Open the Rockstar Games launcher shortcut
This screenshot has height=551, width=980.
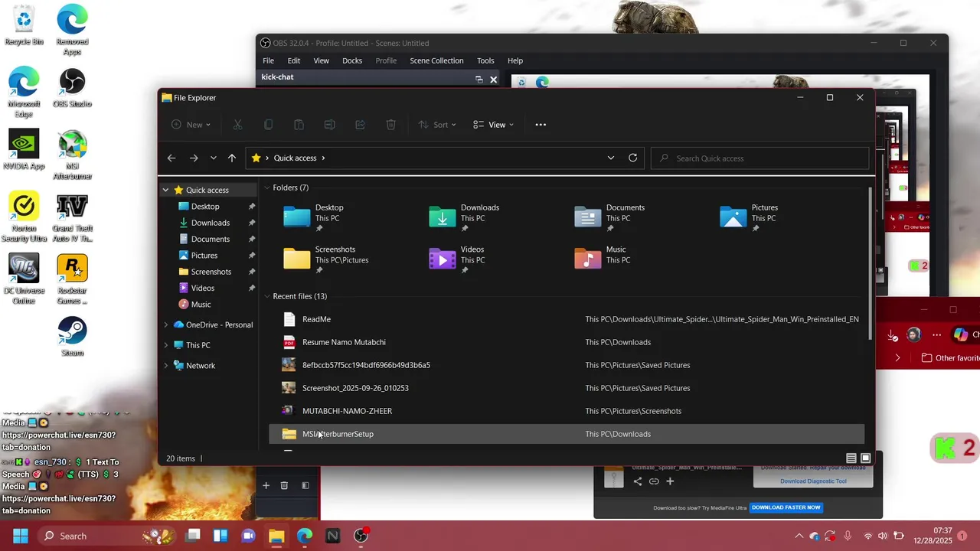(x=72, y=279)
